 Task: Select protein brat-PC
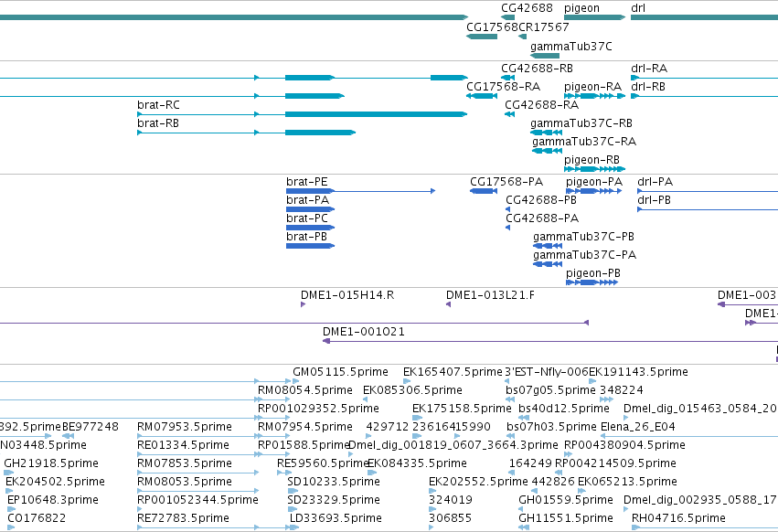click(x=307, y=218)
